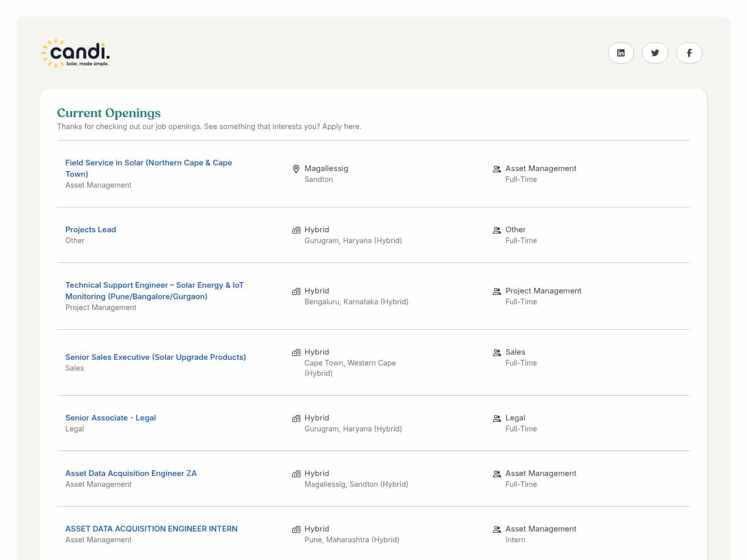Click the team icon beside Other department
Screen dimensions: 747x560
point(497,230)
